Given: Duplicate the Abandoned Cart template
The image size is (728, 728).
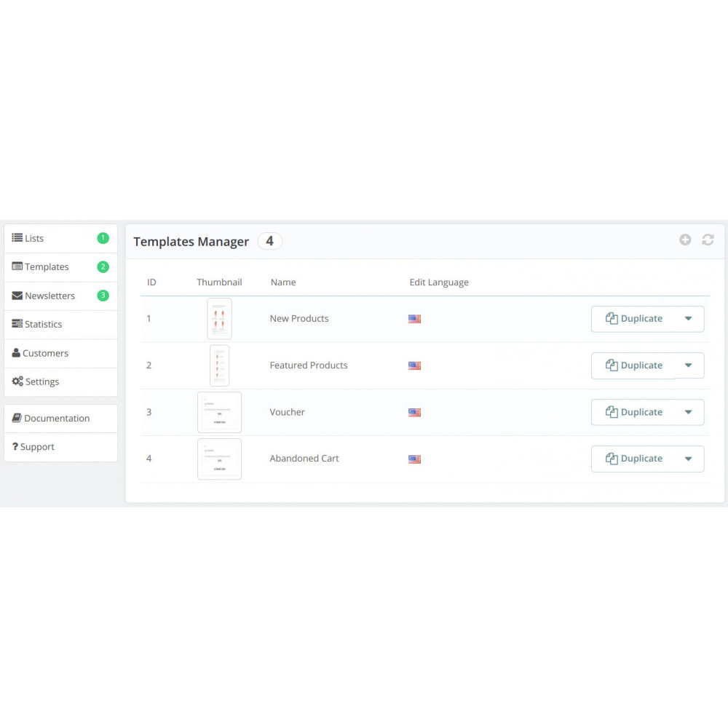Looking at the screenshot, I should [633, 459].
